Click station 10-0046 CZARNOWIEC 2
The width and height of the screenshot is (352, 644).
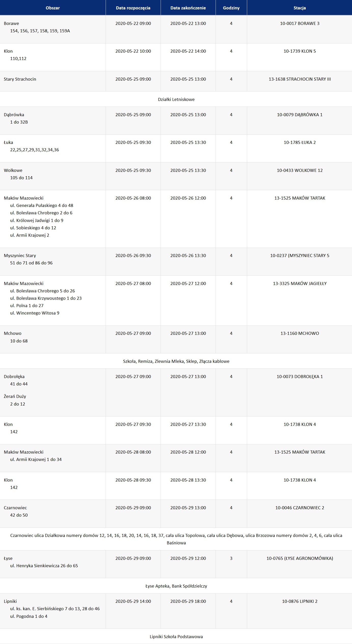point(300,508)
